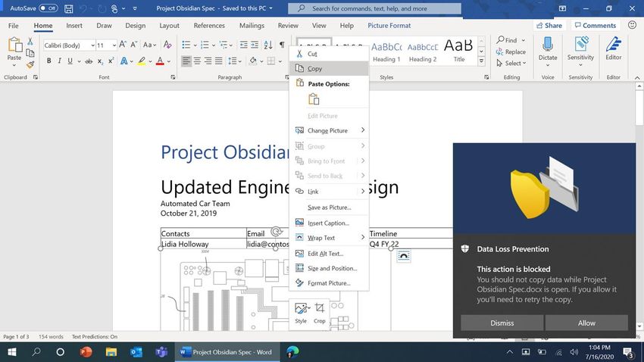Toggle Italic formatting
Screen dimensions: 644x362
[60, 61]
